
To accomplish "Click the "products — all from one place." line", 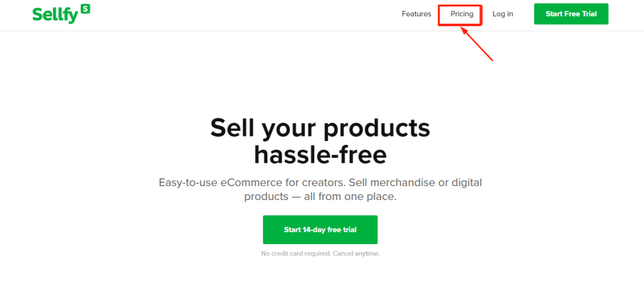I will coord(320,196).
